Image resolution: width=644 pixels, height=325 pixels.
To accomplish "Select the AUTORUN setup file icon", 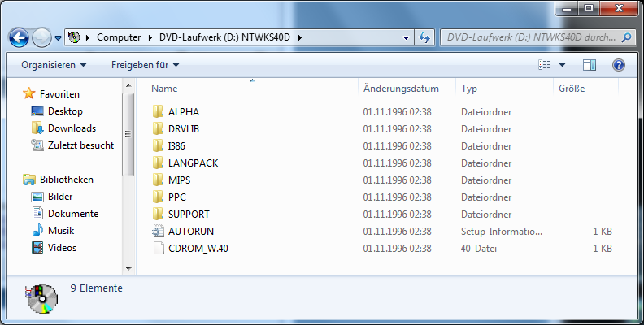I will 158,231.
